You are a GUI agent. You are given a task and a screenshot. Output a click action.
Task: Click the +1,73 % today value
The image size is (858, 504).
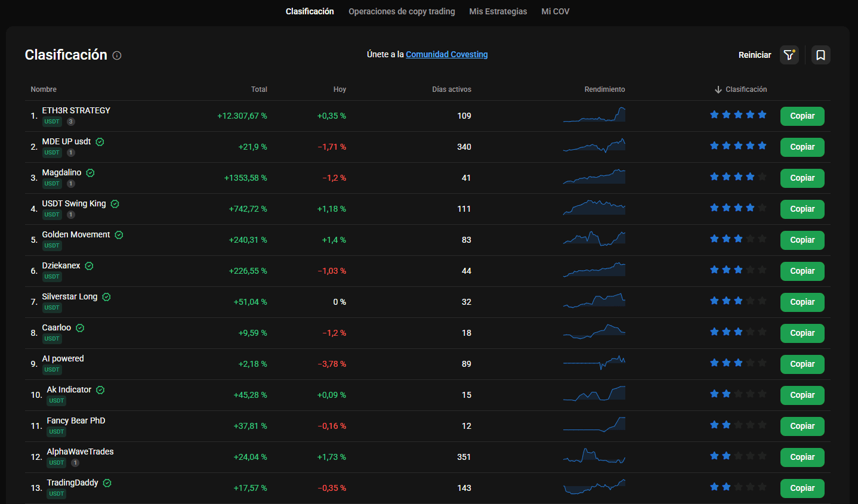click(x=332, y=457)
